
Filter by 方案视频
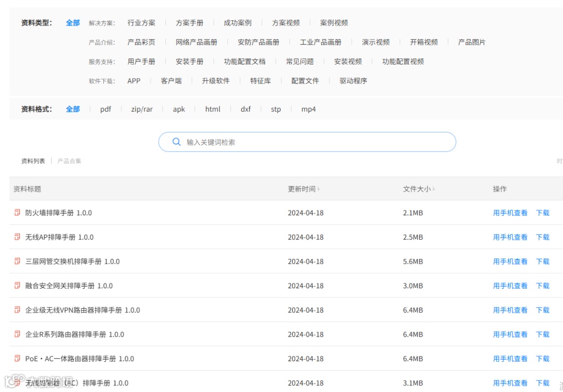(286, 23)
